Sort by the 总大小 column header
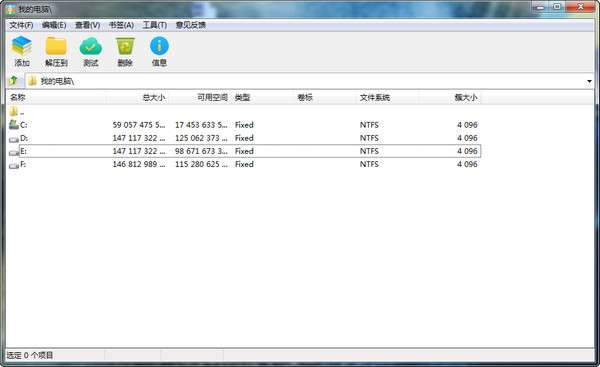The height and width of the screenshot is (367, 600). point(138,98)
